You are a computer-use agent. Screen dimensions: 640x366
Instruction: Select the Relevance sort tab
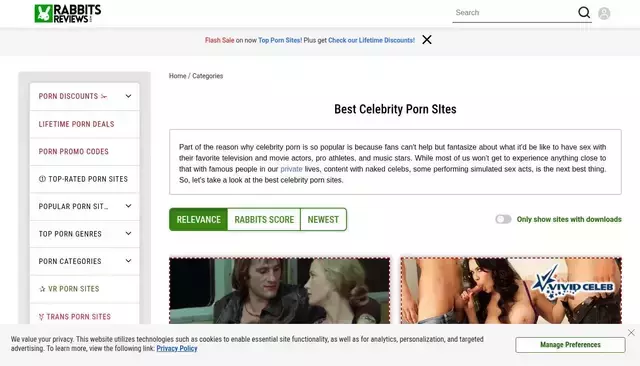(x=198, y=220)
